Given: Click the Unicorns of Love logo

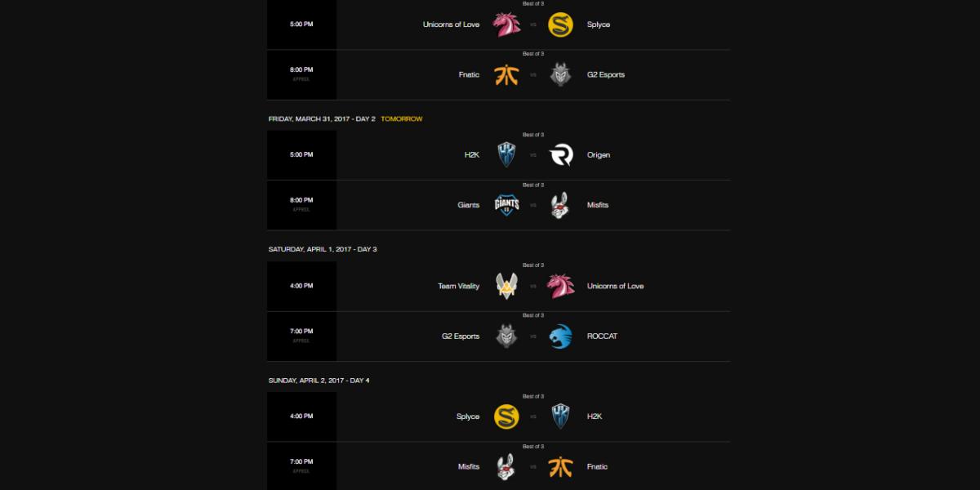Looking at the screenshot, I should pyautogui.click(x=506, y=24).
